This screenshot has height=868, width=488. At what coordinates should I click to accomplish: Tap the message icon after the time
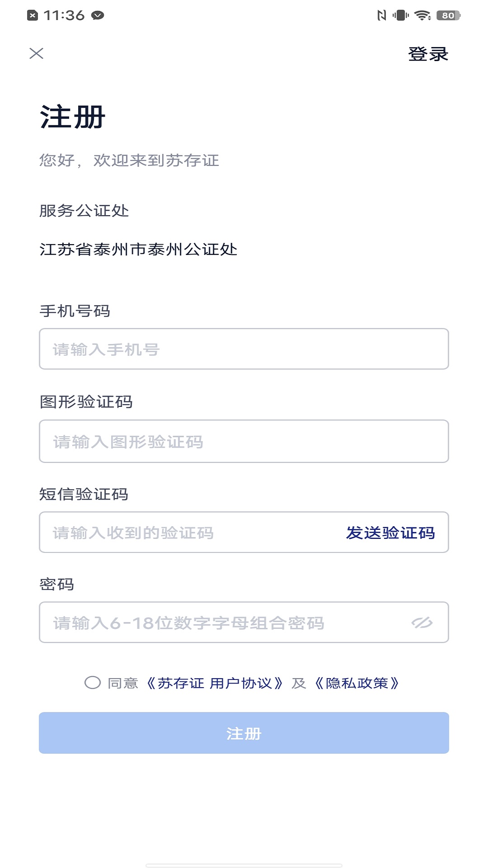coord(98,15)
